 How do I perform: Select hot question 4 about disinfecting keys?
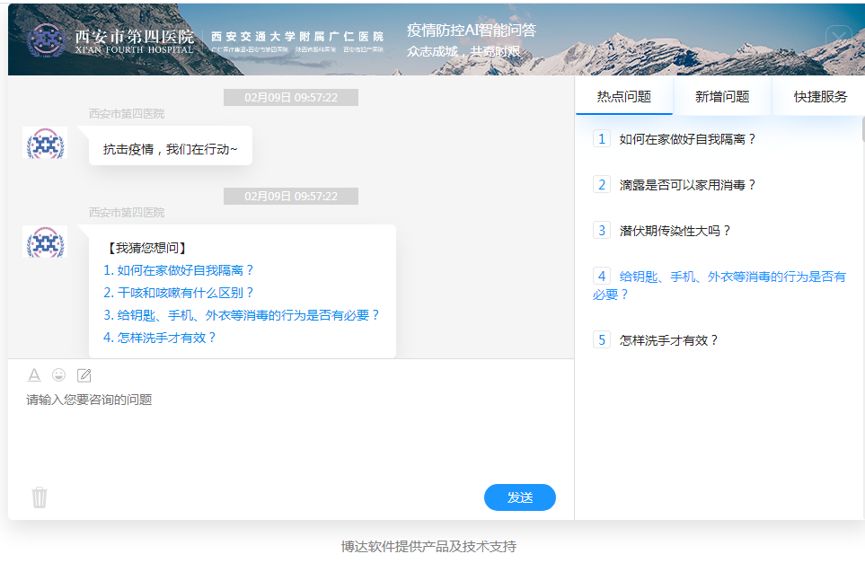click(x=719, y=285)
